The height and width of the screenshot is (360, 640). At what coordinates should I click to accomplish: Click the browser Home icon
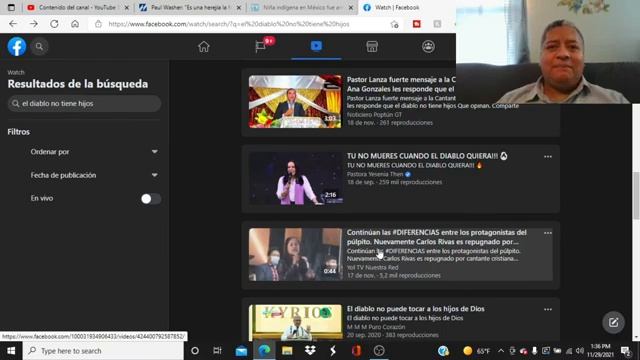pos(75,24)
